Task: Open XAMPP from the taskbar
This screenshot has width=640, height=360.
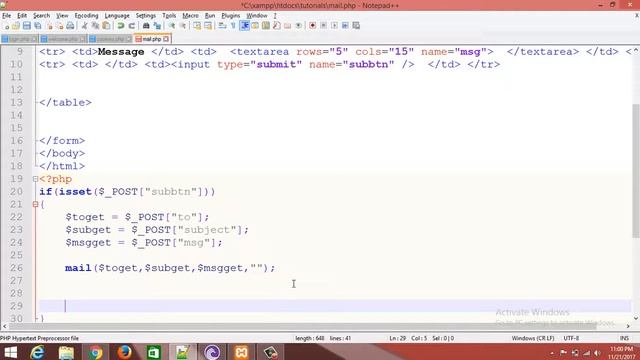Action: tap(241, 352)
